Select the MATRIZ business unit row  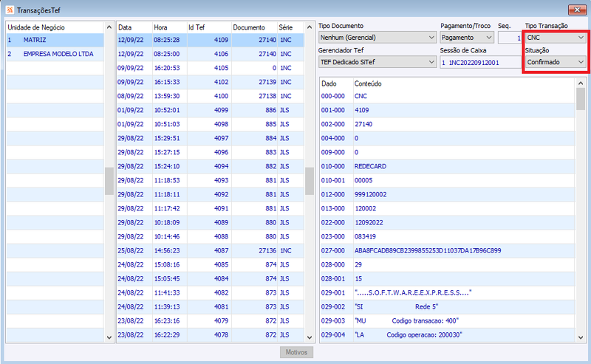55,40
